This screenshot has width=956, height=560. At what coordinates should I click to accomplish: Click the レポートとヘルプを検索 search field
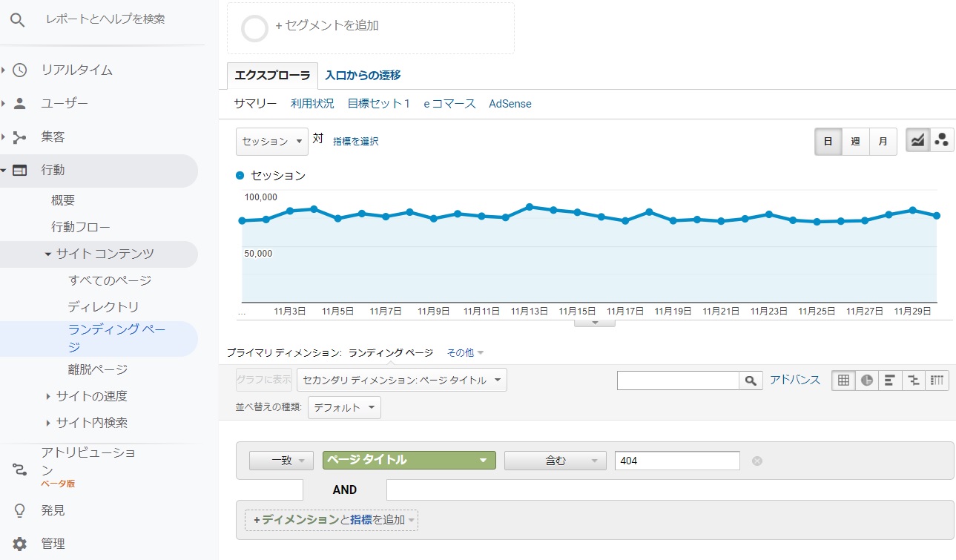point(105,19)
